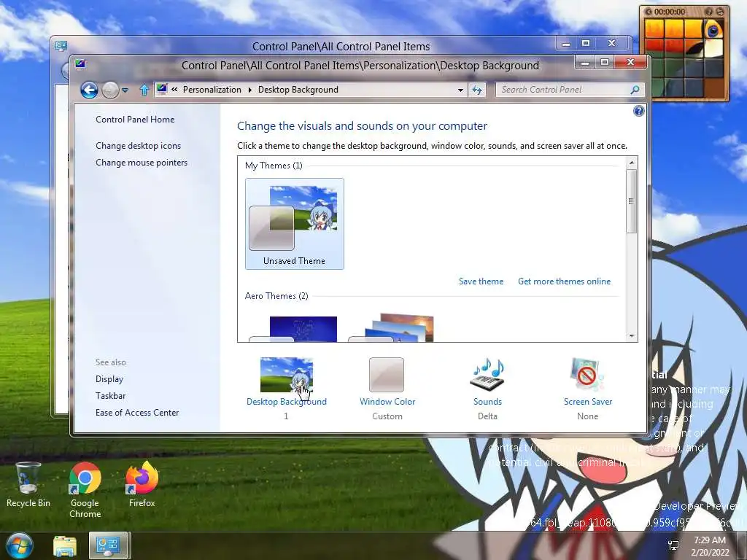Click the Sounds text link
Screen dimensions: 747x560
pos(487,402)
